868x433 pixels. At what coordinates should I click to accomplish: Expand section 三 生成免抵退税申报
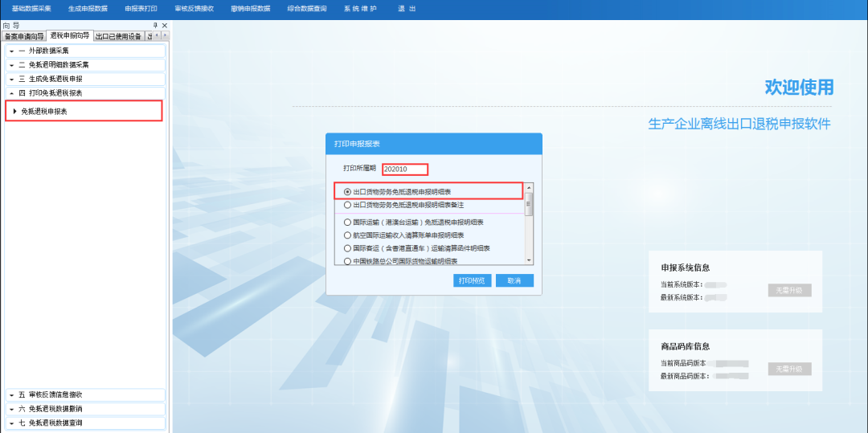coord(85,79)
